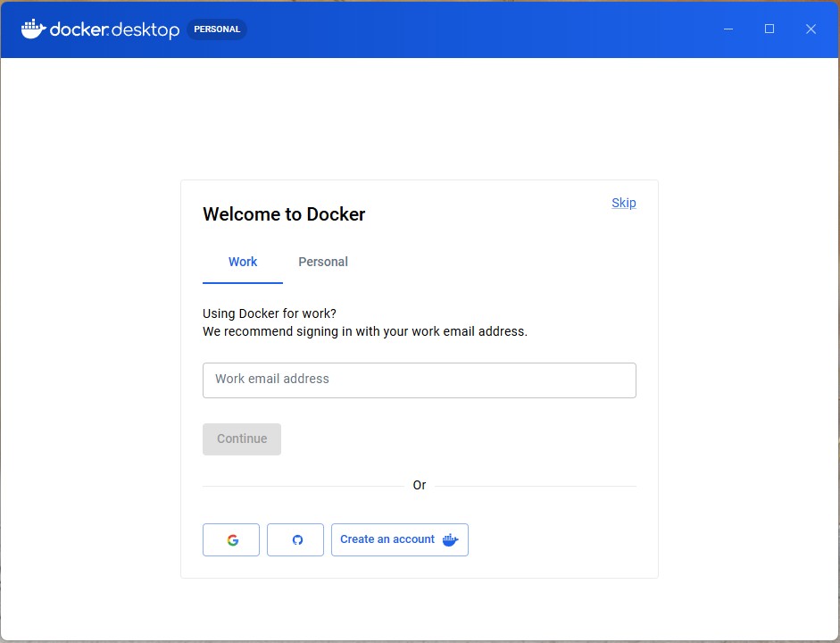The height and width of the screenshot is (643, 840).
Task: Click the empty blue title bar area
Action: 482,29
